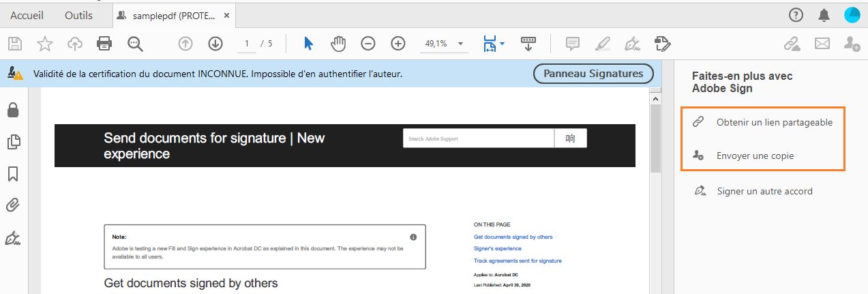
Task: Open the help question mark menu
Action: tap(796, 15)
